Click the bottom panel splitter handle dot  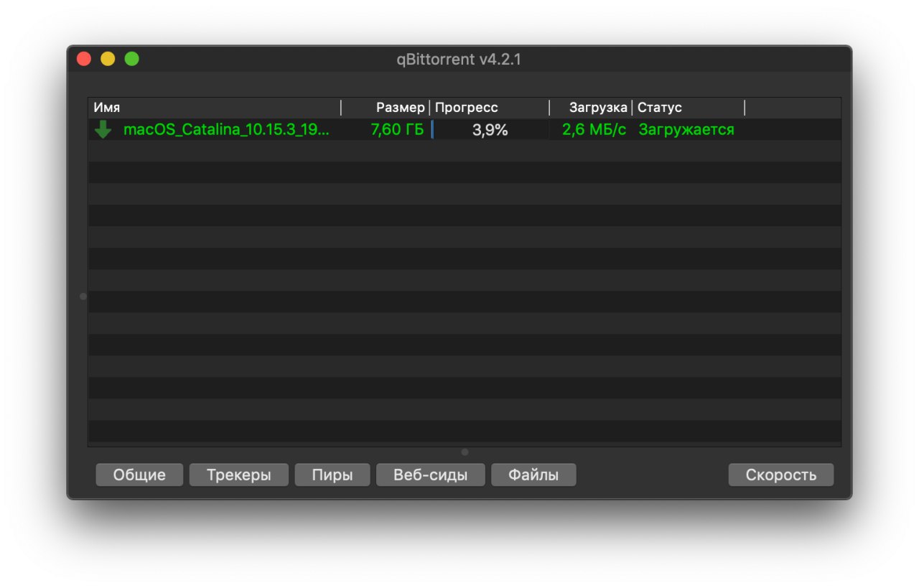click(465, 452)
